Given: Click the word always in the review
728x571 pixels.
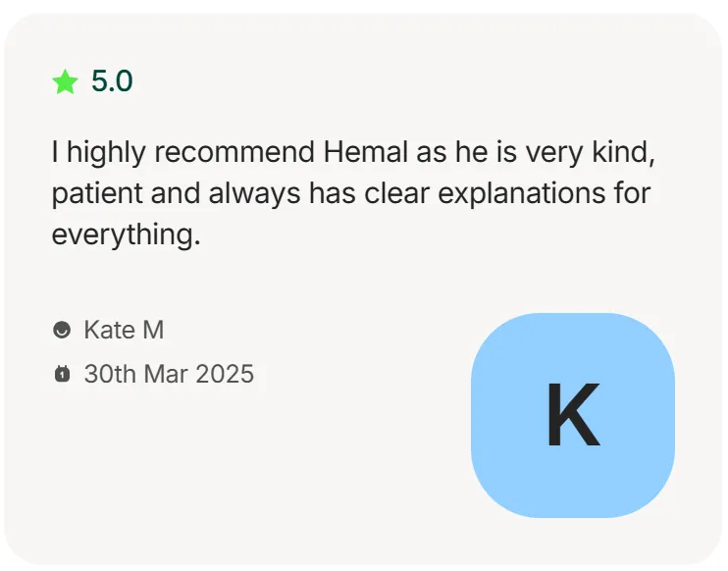Looking at the screenshot, I should (254, 193).
